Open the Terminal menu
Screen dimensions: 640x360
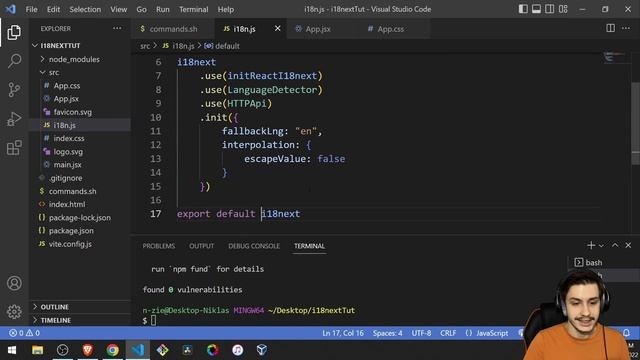pos(193,9)
